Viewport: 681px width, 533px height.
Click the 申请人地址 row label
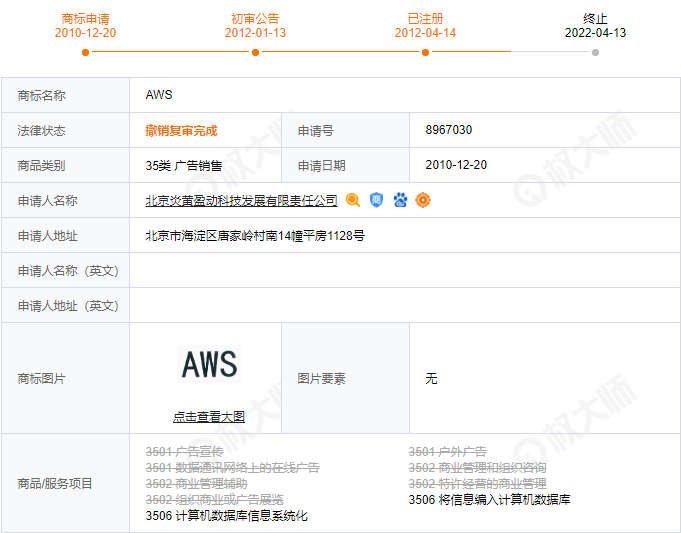pos(47,236)
